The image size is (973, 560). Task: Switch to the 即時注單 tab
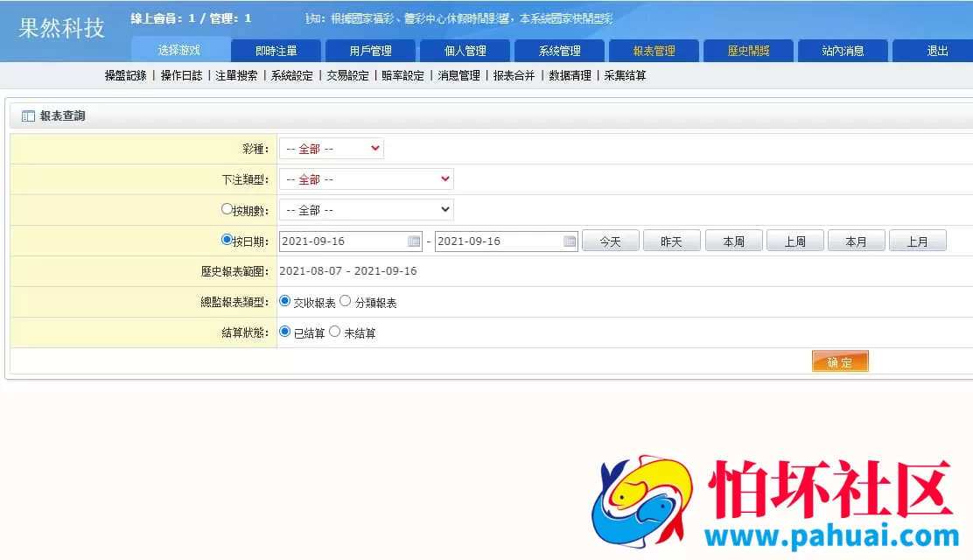tap(276, 51)
